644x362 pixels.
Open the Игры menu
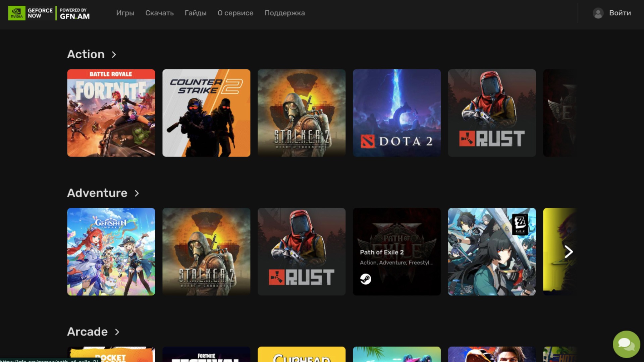click(x=125, y=13)
